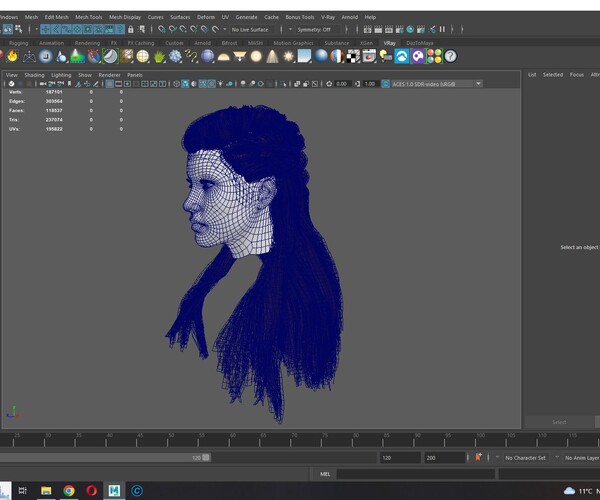Open the viewport Panels menu
The image size is (600, 500).
click(135, 75)
